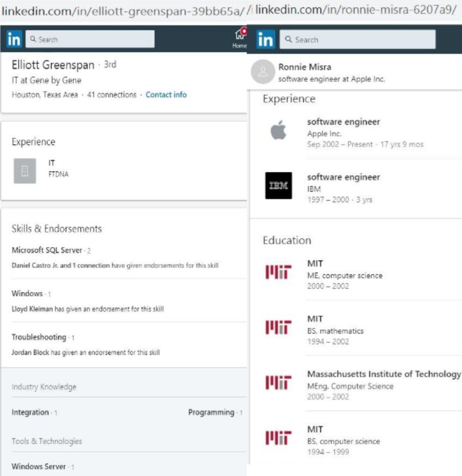Open the Apple Inc. company name under software engineer
This screenshot has width=462, height=476.
tap(324, 134)
